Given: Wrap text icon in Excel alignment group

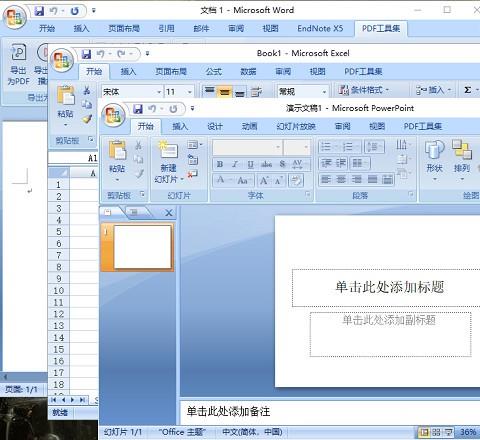Looking at the screenshot, I should pos(256,91).
